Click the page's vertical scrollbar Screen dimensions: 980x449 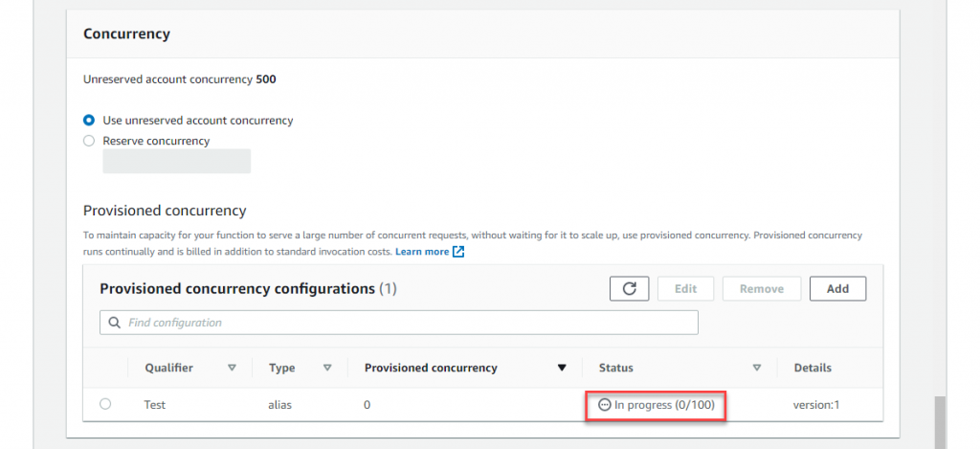939,419
